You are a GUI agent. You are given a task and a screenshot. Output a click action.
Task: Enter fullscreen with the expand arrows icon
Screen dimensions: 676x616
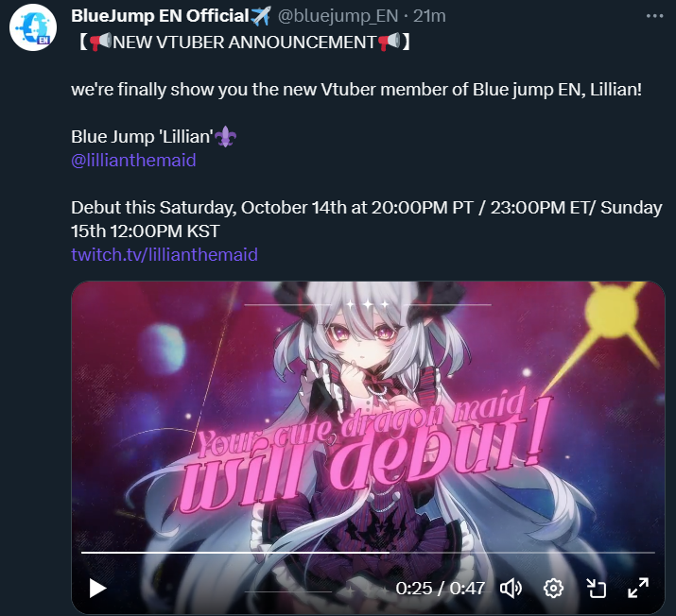[x=638, y=589]
